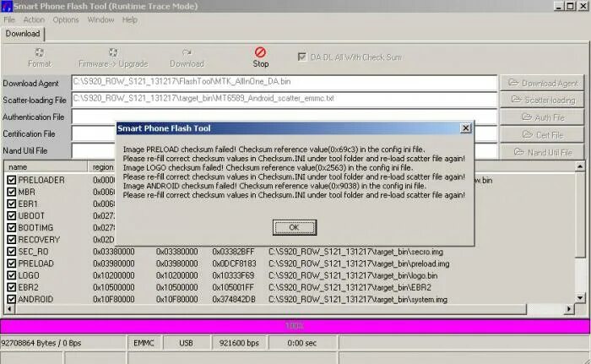Uncheck the PRELOAD partition checkbox
This screenshot has height=364, width=591.
[x=11, y=263]
